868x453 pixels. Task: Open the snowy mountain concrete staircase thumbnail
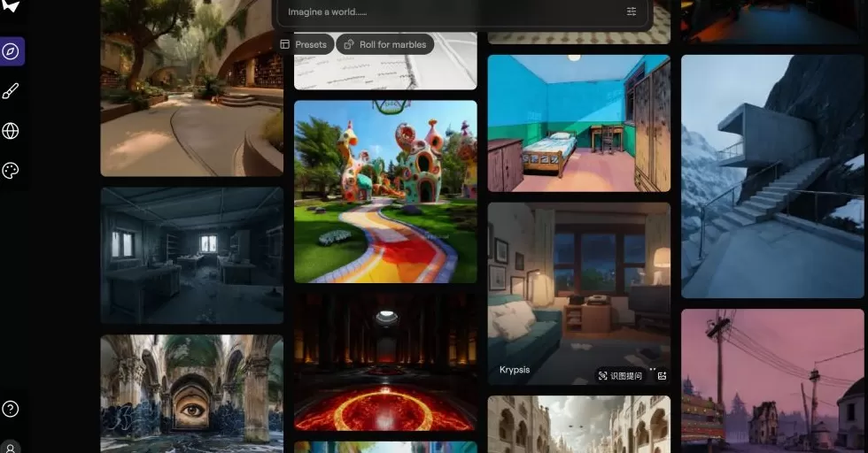click(771, 176)
